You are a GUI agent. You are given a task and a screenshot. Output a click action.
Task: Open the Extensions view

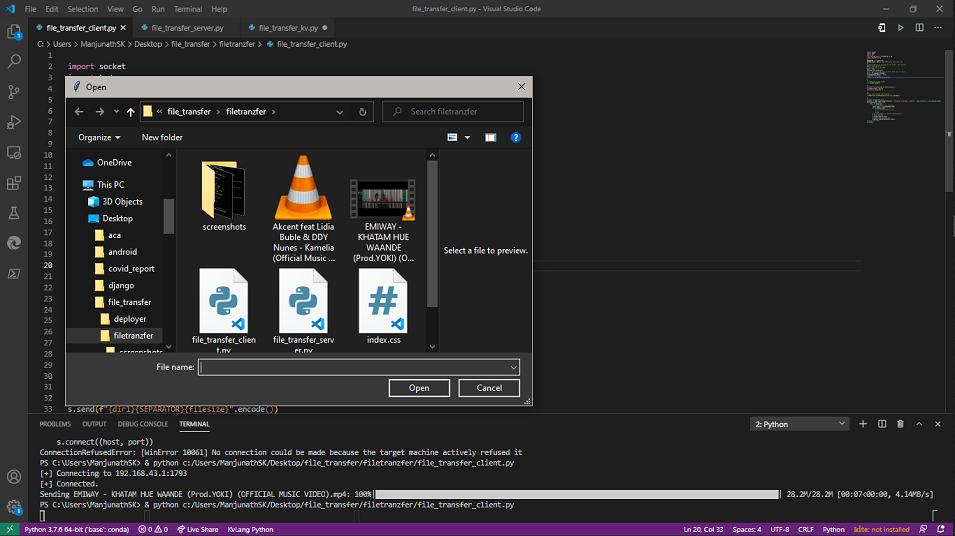(14, 183)
